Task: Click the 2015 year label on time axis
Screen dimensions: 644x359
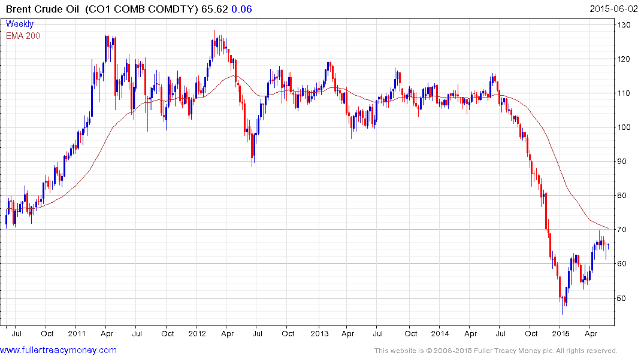Action: [561, 333]
